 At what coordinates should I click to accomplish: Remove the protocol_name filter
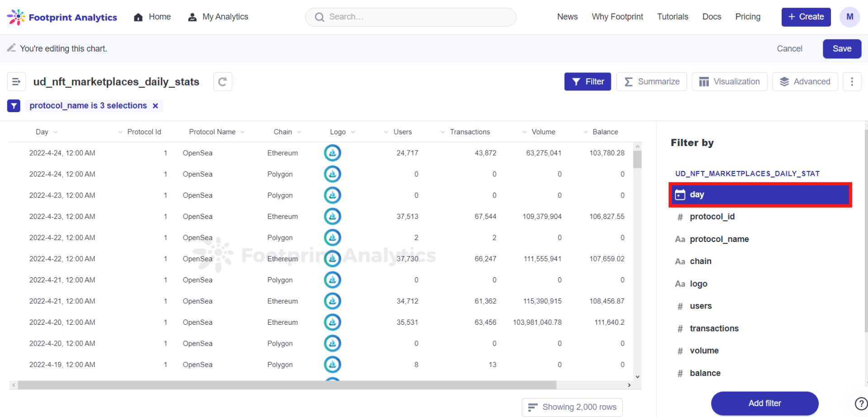coord(156,106)
